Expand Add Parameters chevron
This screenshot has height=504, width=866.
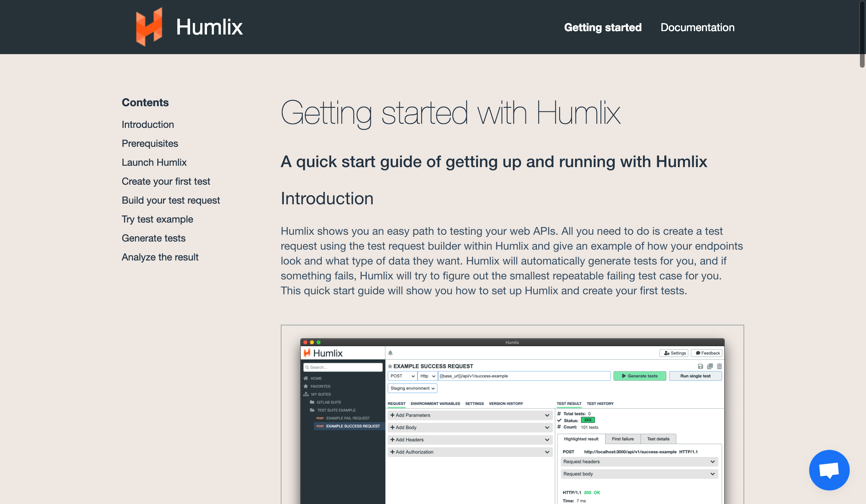click(x=547, y=415)
